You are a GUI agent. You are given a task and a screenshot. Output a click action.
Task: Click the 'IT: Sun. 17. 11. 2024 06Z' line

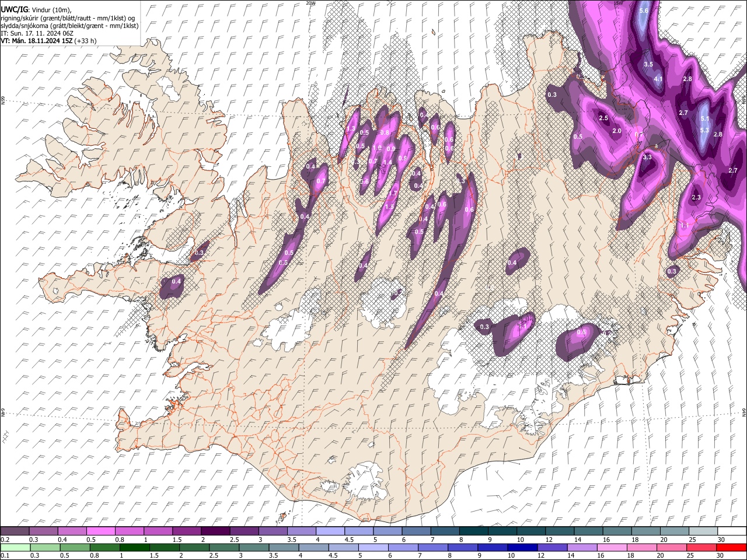[x=37, y=33]
